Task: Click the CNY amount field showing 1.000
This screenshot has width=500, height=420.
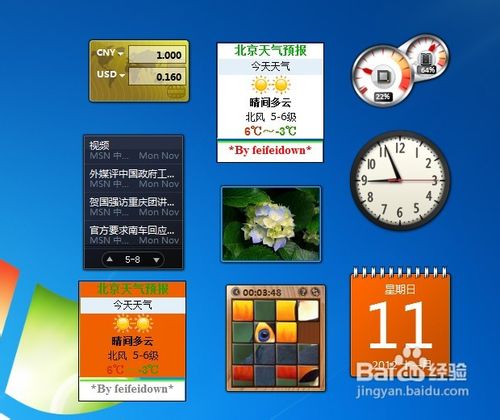Action: 157,55
